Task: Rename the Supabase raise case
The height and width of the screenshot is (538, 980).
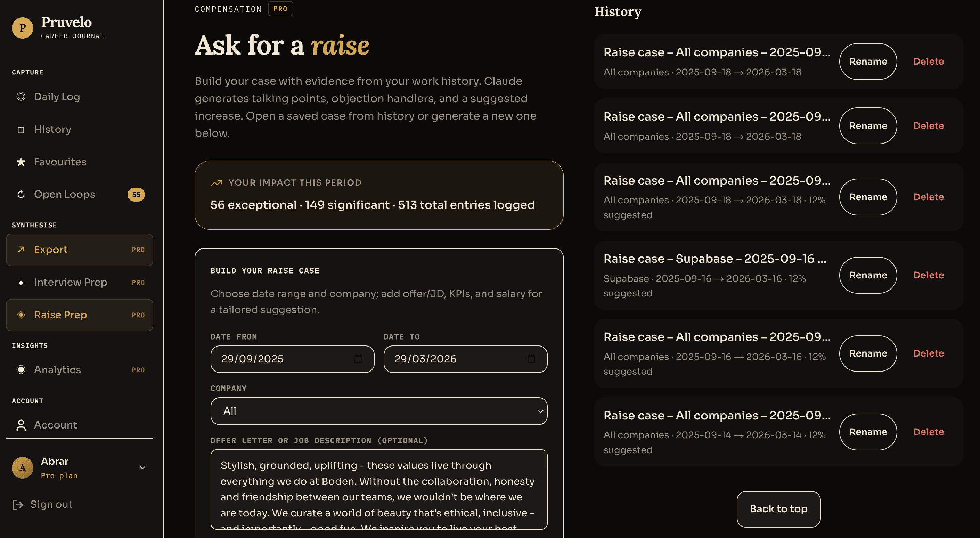Action: 868,275
